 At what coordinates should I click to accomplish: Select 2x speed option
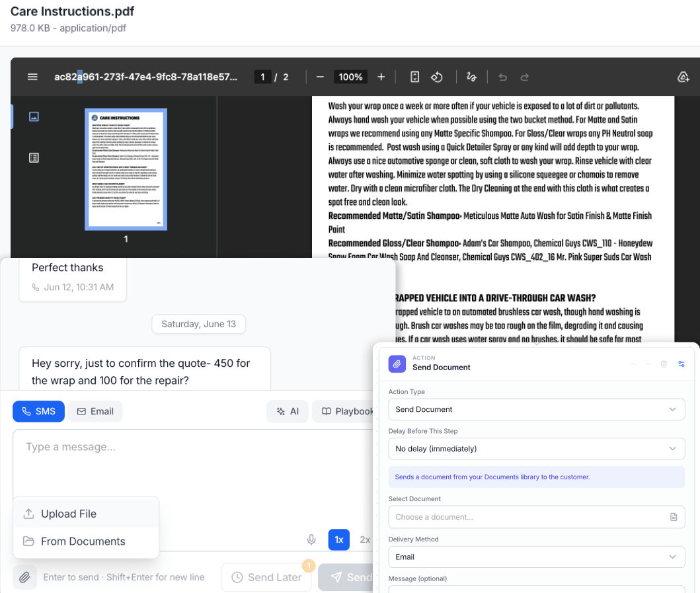pos(365,540)
